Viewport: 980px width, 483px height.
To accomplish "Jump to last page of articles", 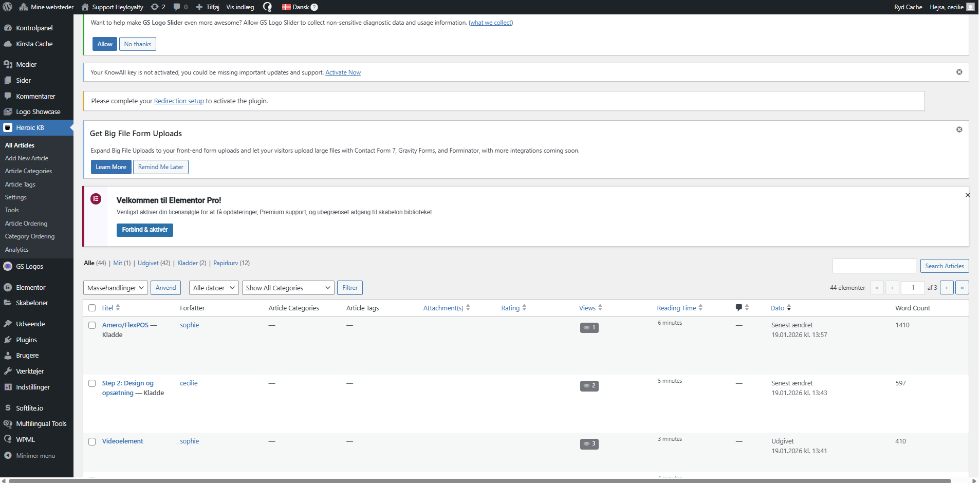I will pos(961,288).
